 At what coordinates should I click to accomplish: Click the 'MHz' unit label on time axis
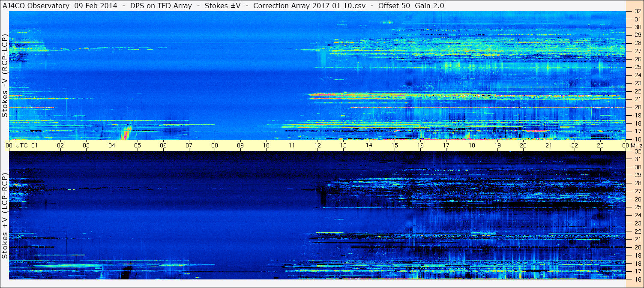point(637,145)
